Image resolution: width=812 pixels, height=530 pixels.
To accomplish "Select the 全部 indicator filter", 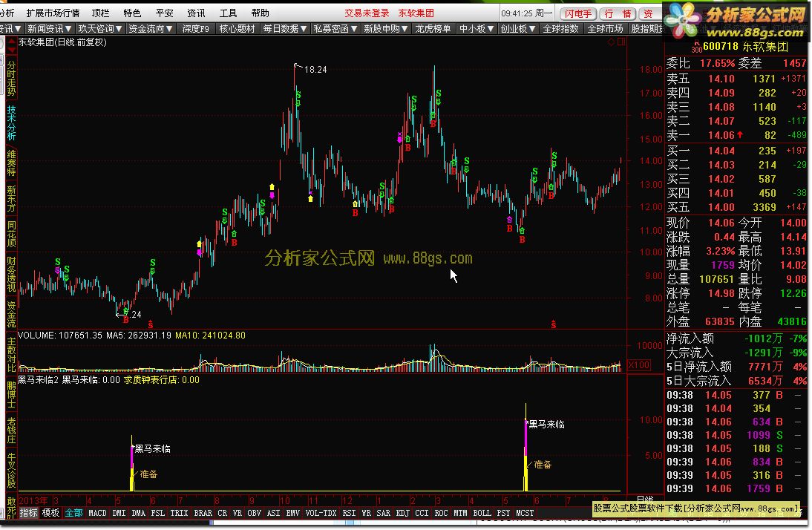I will [x=73, y=513].
